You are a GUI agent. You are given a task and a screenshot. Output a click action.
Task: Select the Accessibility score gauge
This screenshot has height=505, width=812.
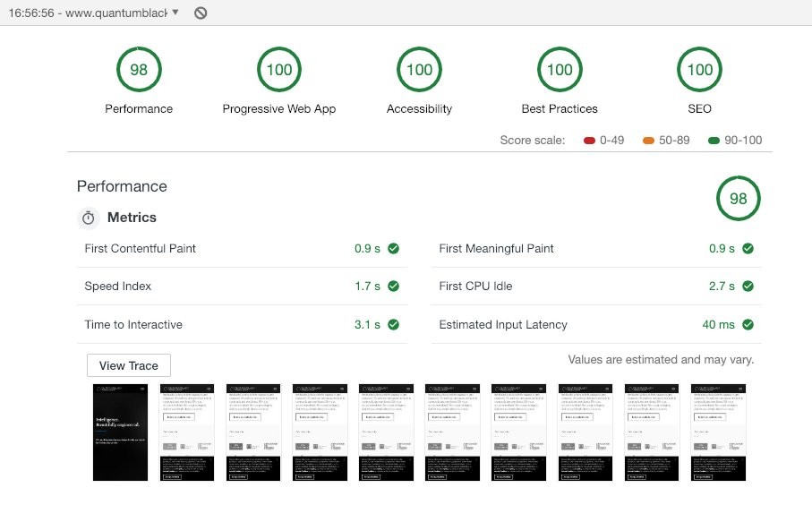click(x=419, y=70)
